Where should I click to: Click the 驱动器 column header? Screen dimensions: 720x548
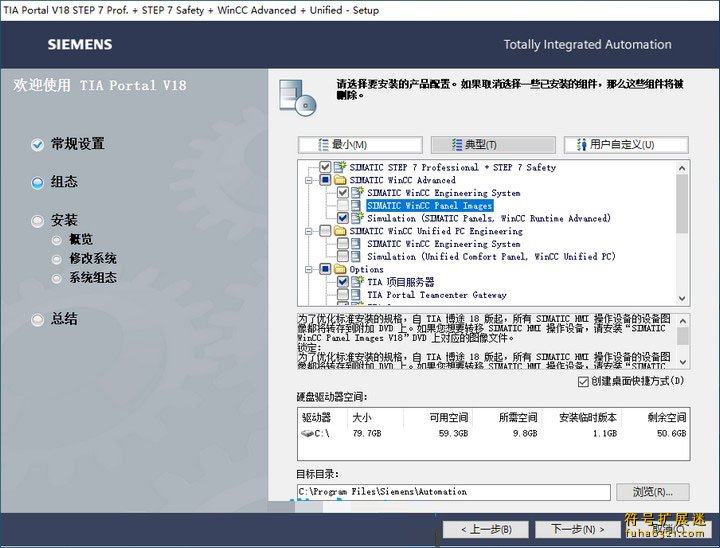coord(316,418)
